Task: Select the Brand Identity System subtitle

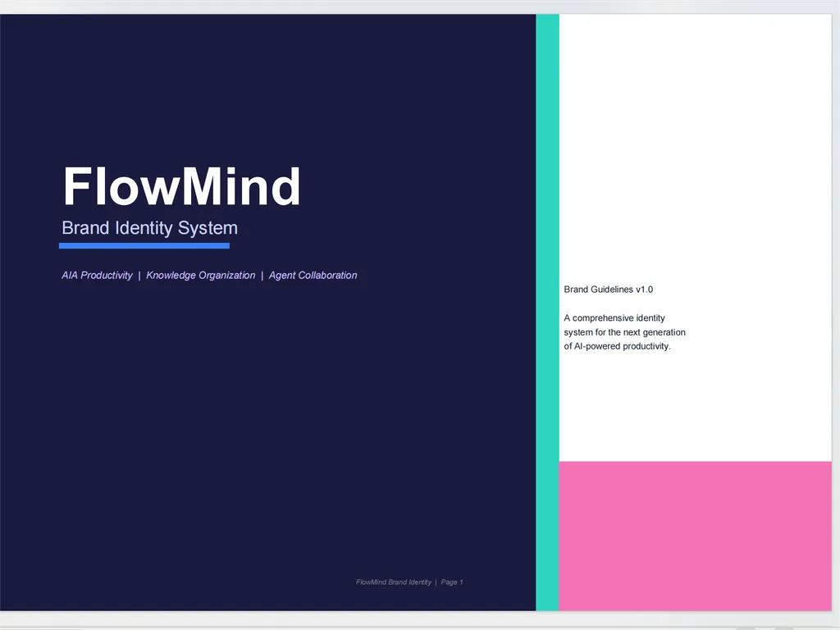Action: (149, 228)
